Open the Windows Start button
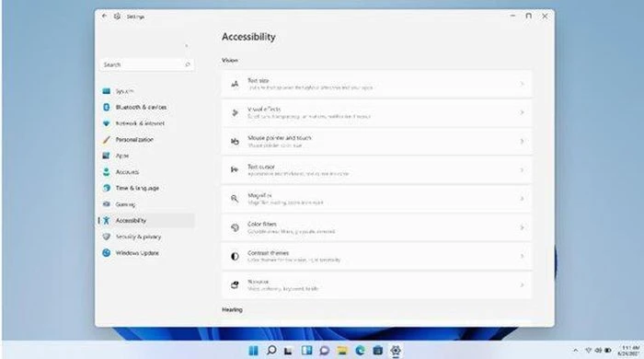 (x=253, y=351)
